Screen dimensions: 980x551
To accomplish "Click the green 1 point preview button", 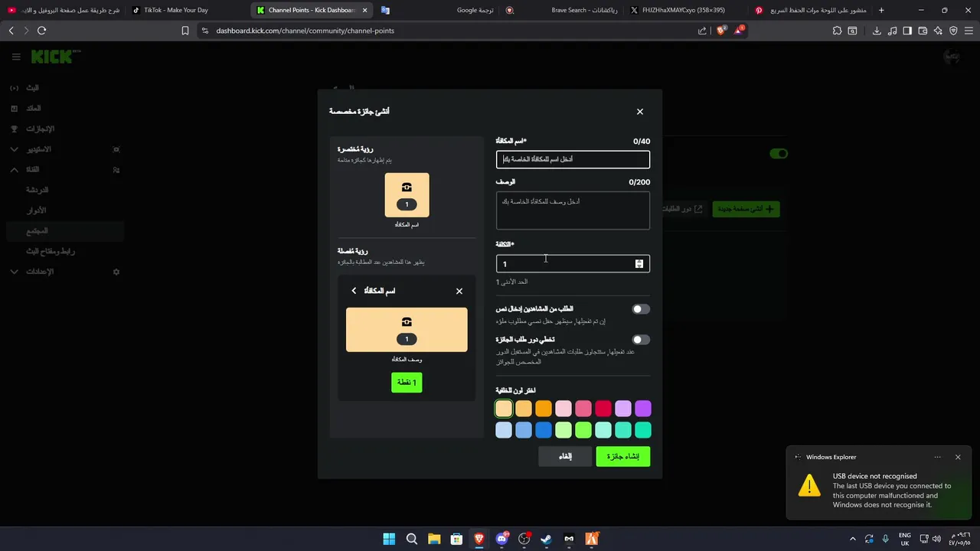I will 407,383.
